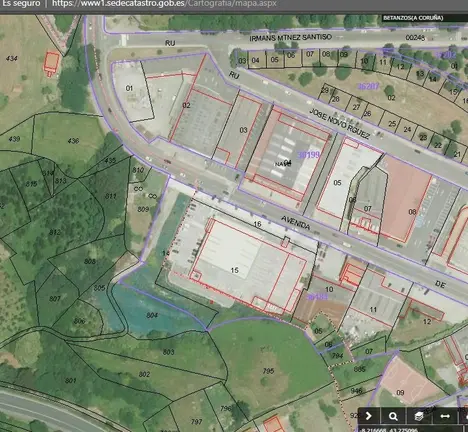
Task: Select rural parcel 812 in the woodland
Action: (55, 232)
